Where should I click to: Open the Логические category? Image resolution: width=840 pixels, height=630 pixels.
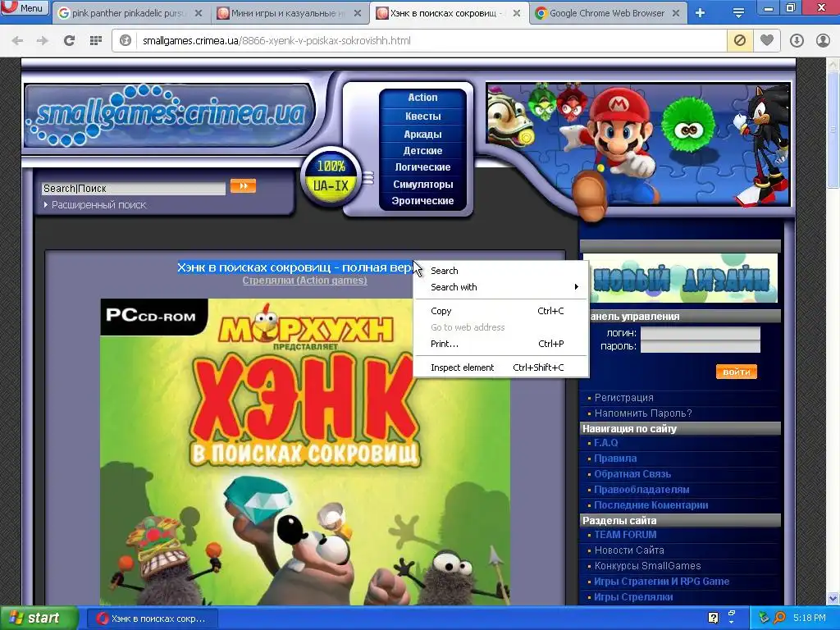pyautogui.click(x=422, y=167)
